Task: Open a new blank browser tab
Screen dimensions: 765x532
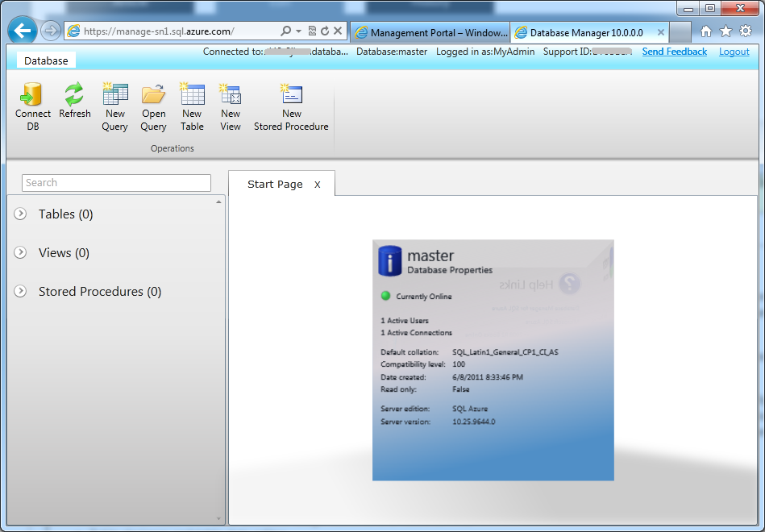Action: tap(680, 33)
